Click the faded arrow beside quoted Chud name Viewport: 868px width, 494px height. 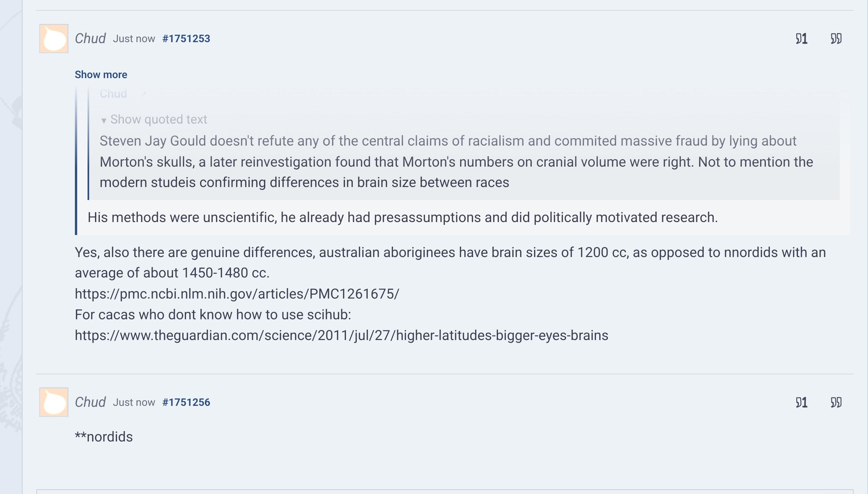[143, 94]
